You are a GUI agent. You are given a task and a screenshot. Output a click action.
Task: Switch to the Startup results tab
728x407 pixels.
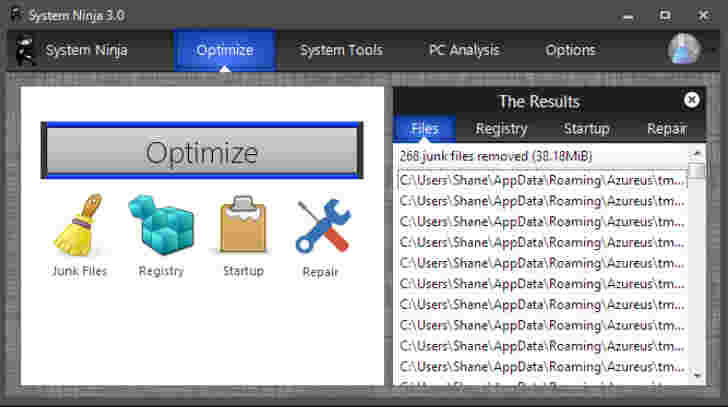(x=586, y=129)
